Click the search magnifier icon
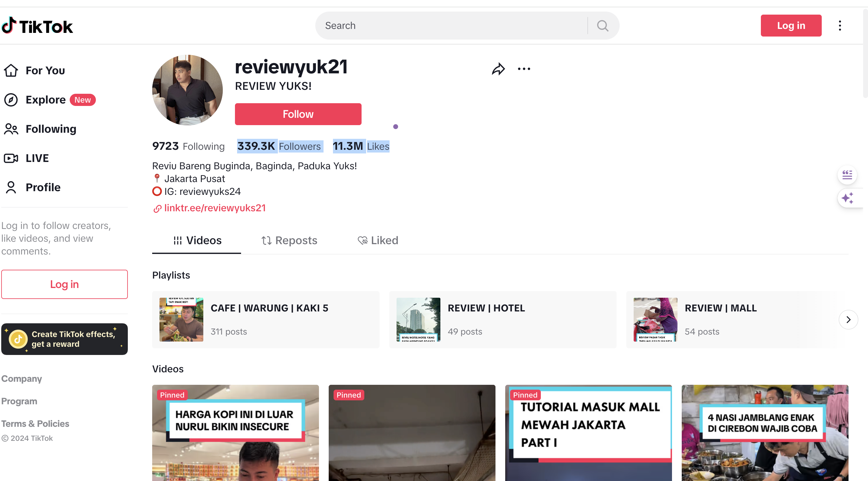 [603, 26]
